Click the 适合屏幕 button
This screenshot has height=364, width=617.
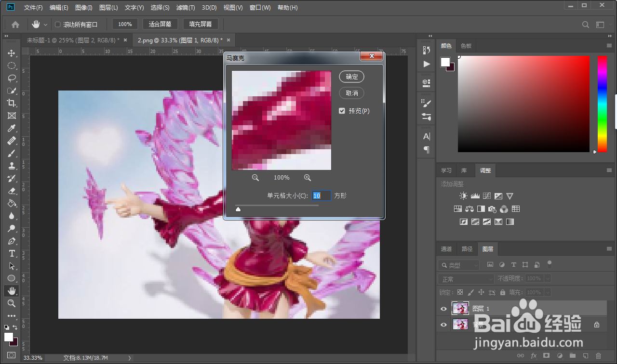pyautogui.click(x=161, y=24)
